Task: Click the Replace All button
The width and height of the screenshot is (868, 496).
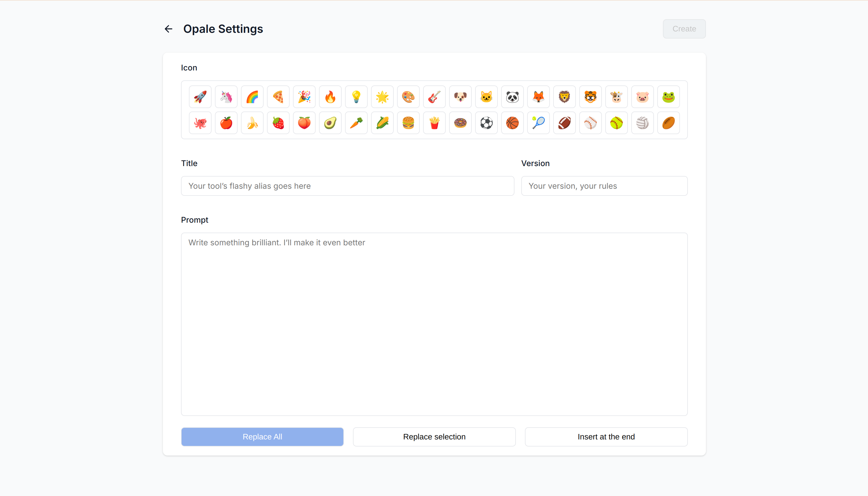Action: (262, 437)
